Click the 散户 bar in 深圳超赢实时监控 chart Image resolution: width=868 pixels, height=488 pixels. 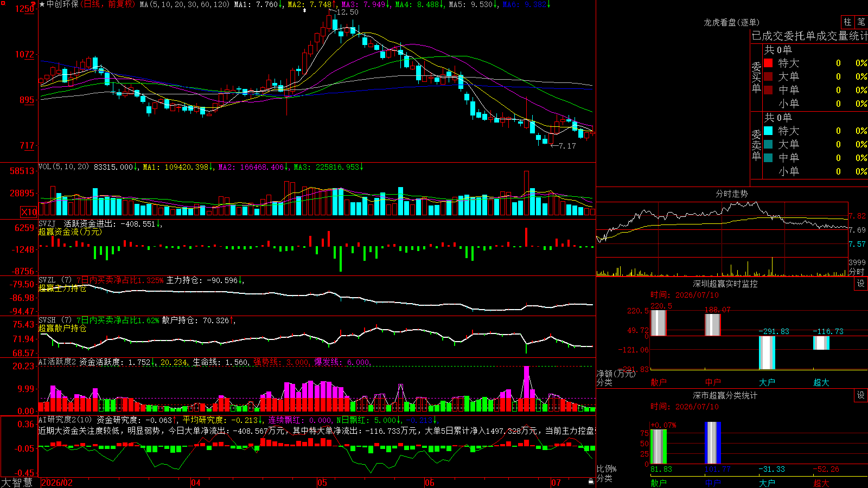(x=658, y=323)
